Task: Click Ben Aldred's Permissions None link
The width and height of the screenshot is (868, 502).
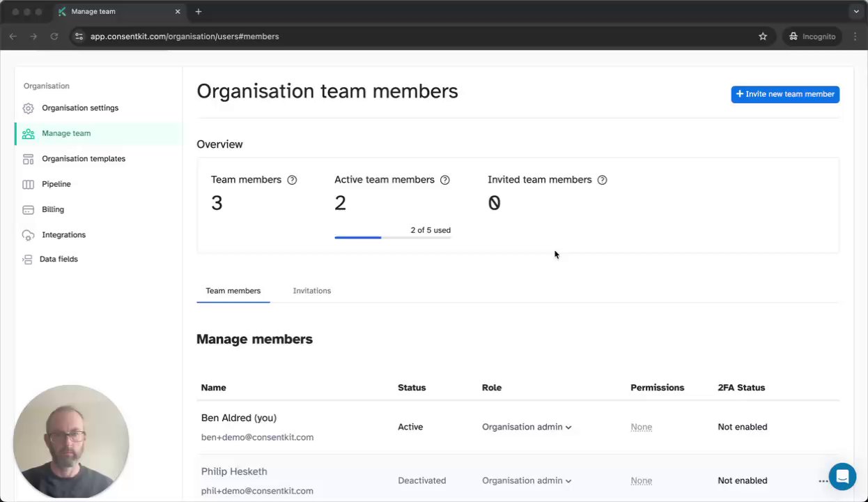Action: [642, 427]
